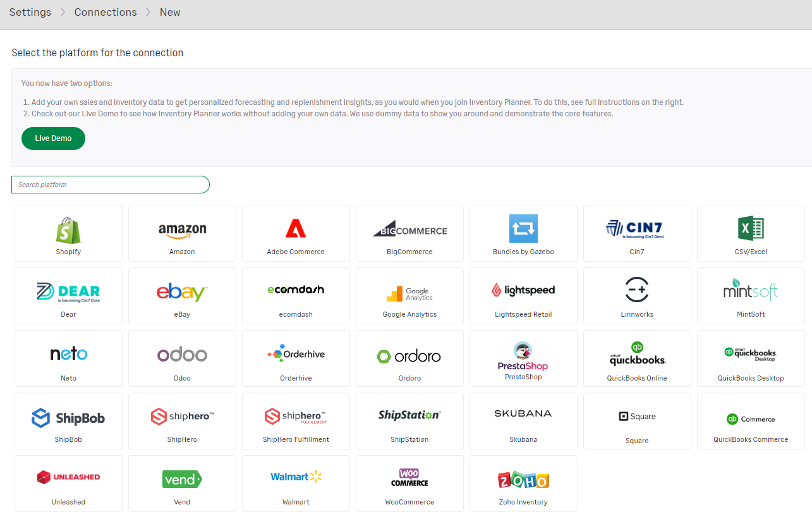Choose the eBay platform logo
This screenshot has width=812, height=519.
pyautogui.click(x=182, y=292)
